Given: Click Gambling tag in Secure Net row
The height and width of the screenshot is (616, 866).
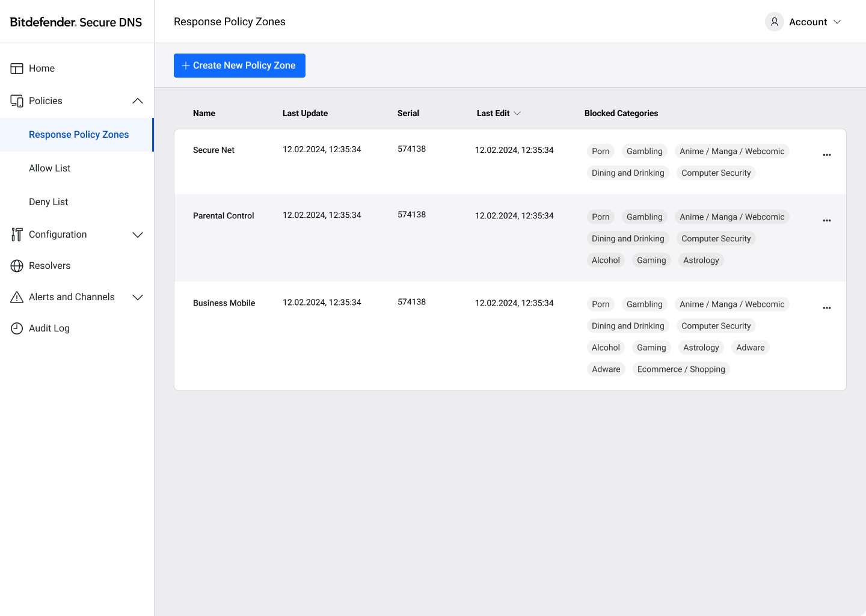Looking at the screenshot, I should click(645, 152).
